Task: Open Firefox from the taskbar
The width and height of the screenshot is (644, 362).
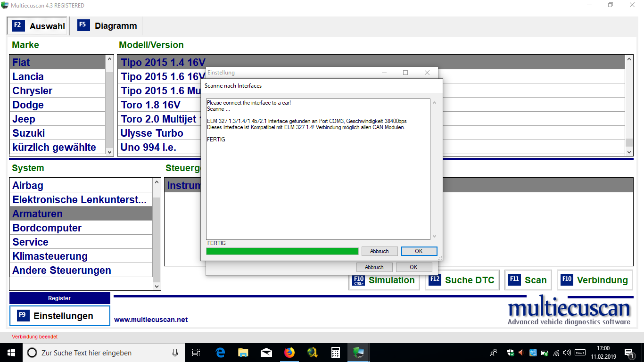Action: (289, 353)
